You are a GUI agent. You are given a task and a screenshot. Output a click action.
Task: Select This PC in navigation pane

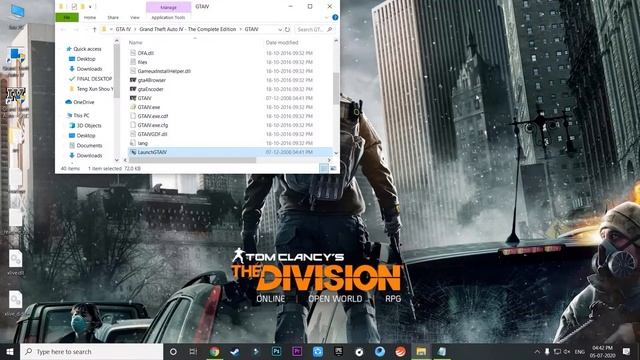coord(81,116)
